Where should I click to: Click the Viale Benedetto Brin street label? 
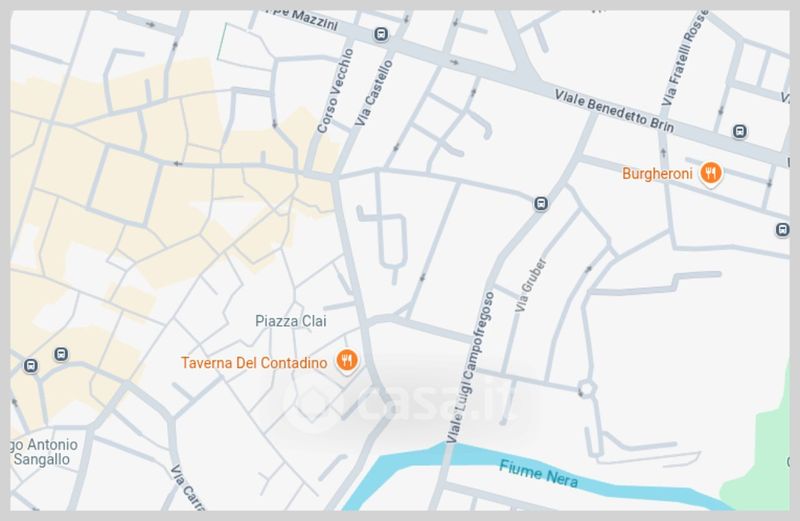pyautogui.click(x=614, y=111)
